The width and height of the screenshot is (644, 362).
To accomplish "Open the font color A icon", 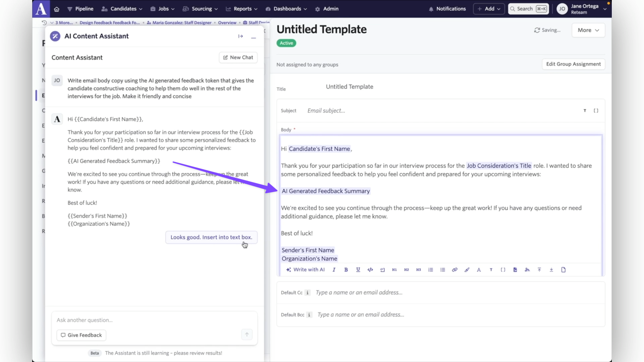I will pyautogui.click(x=479, y=269).
